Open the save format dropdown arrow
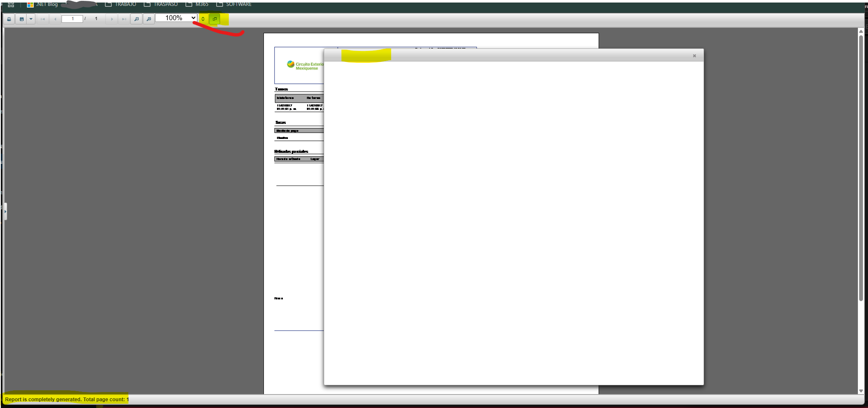This screenshot has width=868, height=408. [31, 19]
